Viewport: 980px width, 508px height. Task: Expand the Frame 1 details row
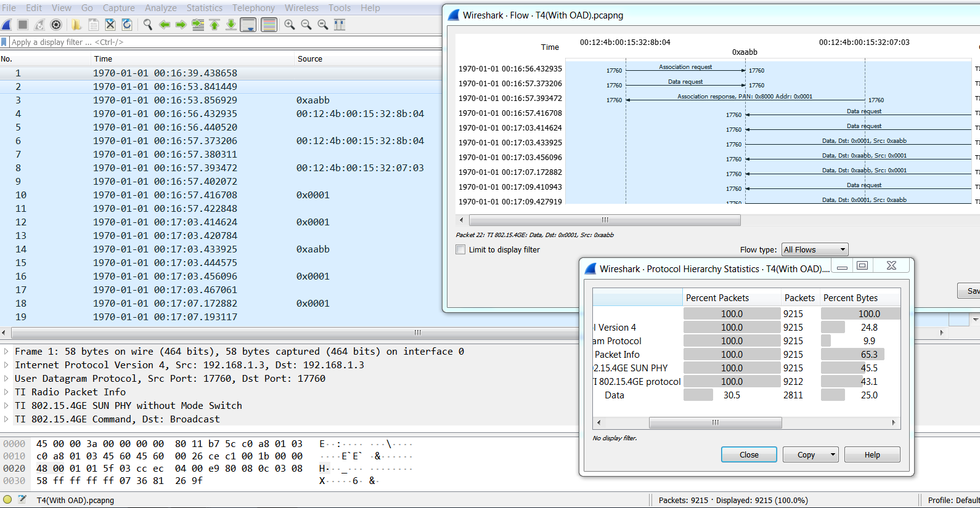point(6,352)
